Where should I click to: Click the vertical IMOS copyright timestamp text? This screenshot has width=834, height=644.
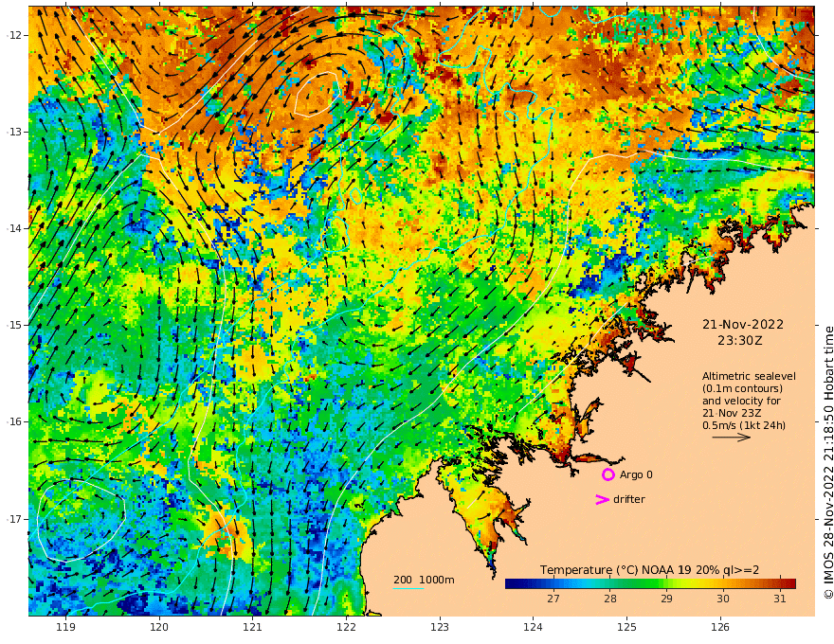(x=828, y=462)
